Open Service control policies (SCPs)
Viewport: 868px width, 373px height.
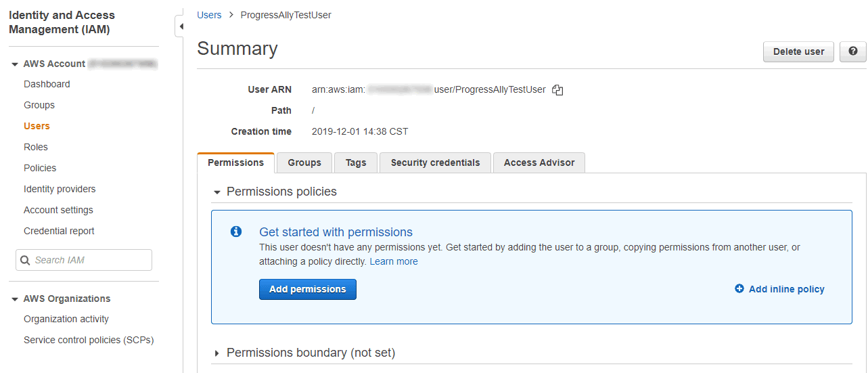tap(89, 340)
